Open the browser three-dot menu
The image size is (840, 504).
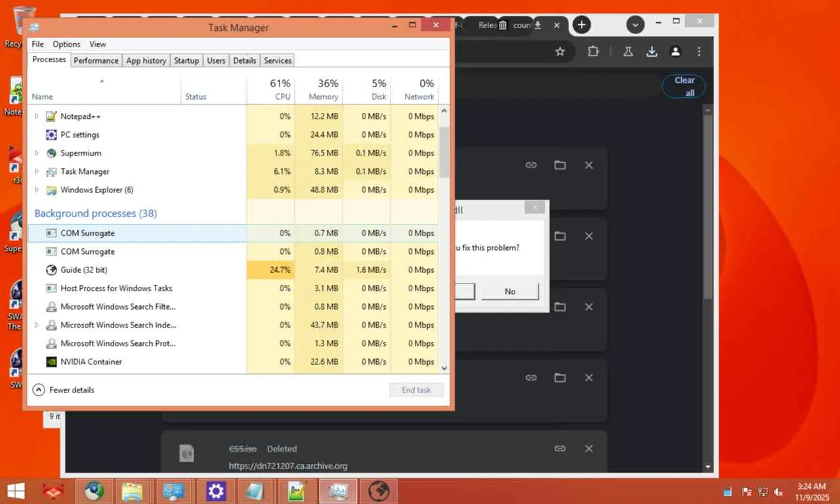pos(700,51)
